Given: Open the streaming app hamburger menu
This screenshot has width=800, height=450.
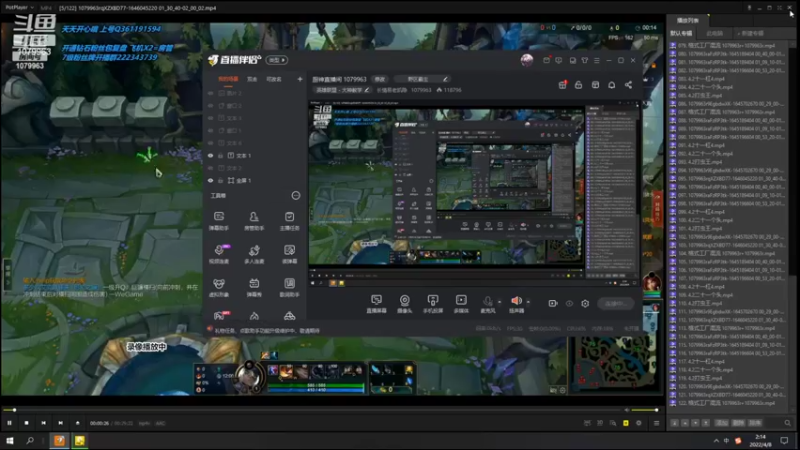Looking at the screenshot, I should click(596, 60).
